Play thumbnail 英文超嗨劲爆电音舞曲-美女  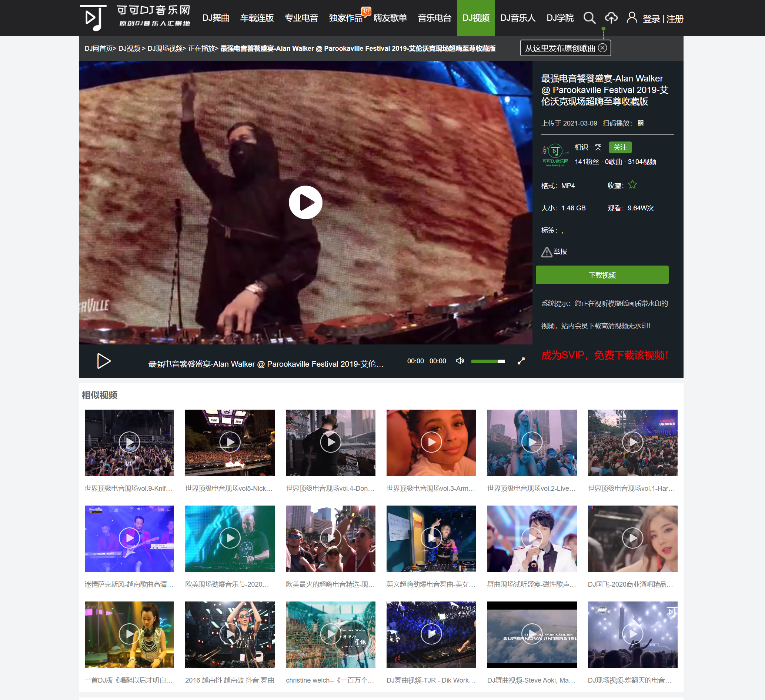431,539
